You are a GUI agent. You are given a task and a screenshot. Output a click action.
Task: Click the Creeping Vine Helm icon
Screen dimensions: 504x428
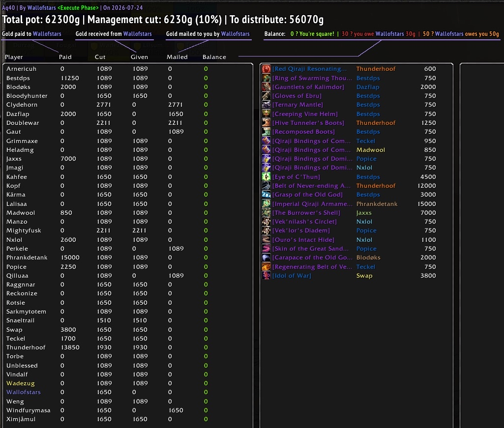tap(266, 114)
